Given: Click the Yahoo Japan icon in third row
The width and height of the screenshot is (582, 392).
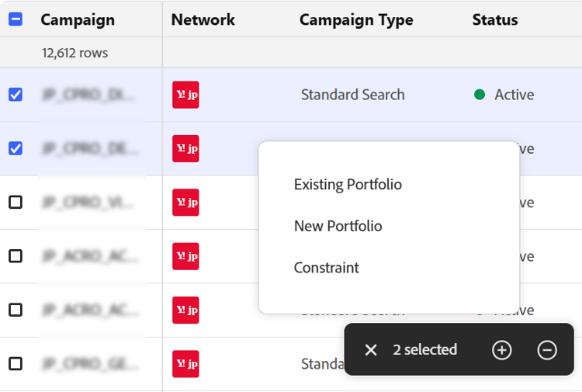Looking at the screenshot, I should click(185, 203).
